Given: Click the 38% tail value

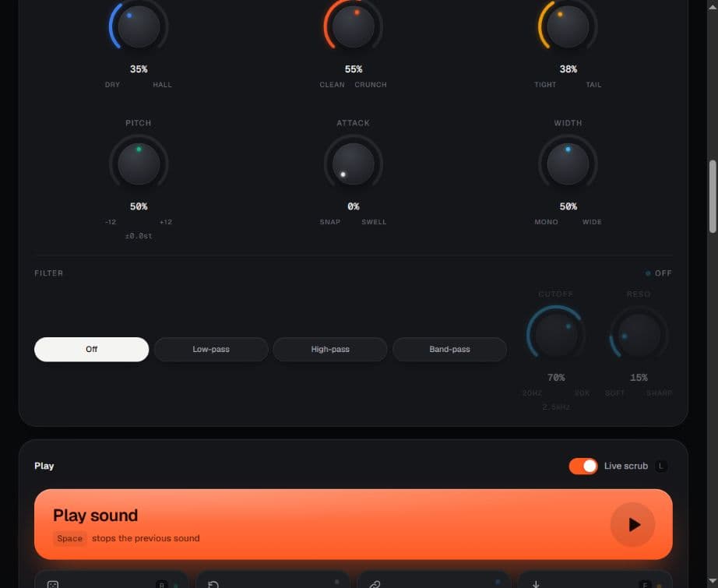Looking at the screenshot, I should tap(568, 69).
